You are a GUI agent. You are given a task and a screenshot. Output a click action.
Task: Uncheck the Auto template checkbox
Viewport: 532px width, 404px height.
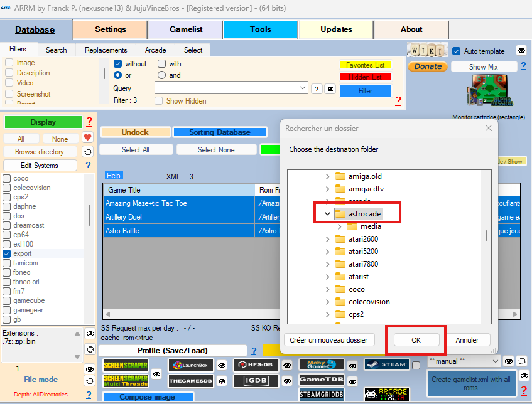[x=457, y=51]
